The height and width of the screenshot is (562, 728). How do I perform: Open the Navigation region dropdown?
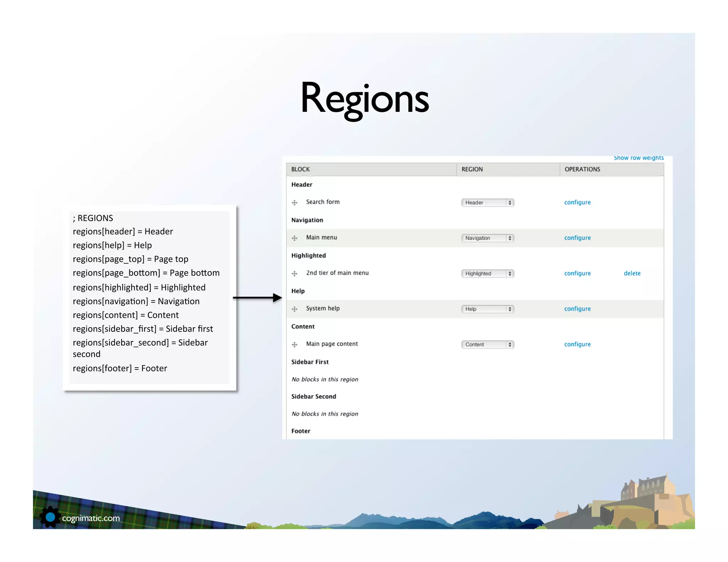(x=487, y=238)
